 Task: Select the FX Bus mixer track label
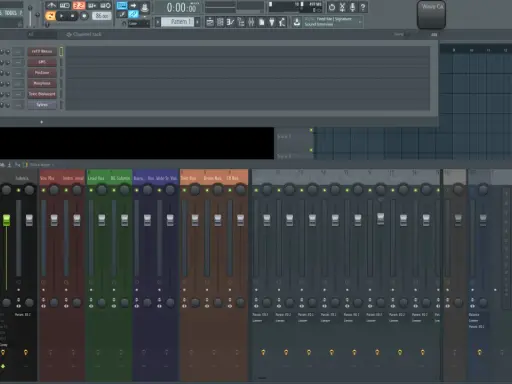coord(233,178)
